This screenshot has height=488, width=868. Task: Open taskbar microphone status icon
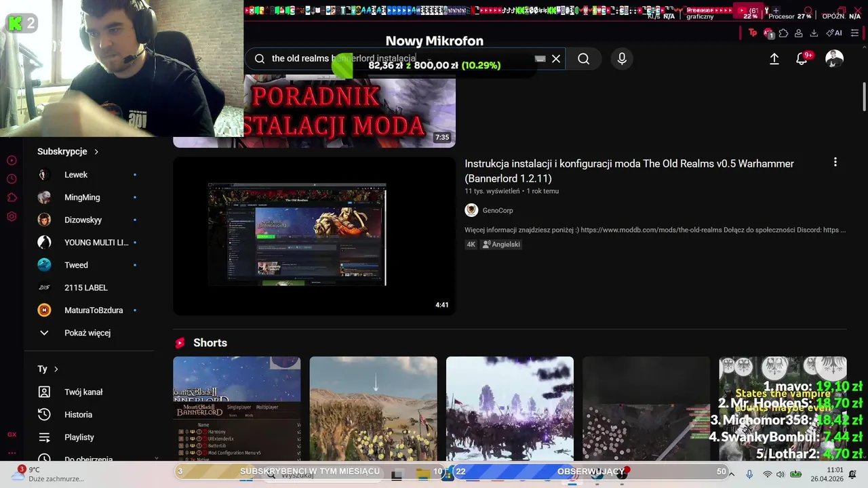(749, 474)
